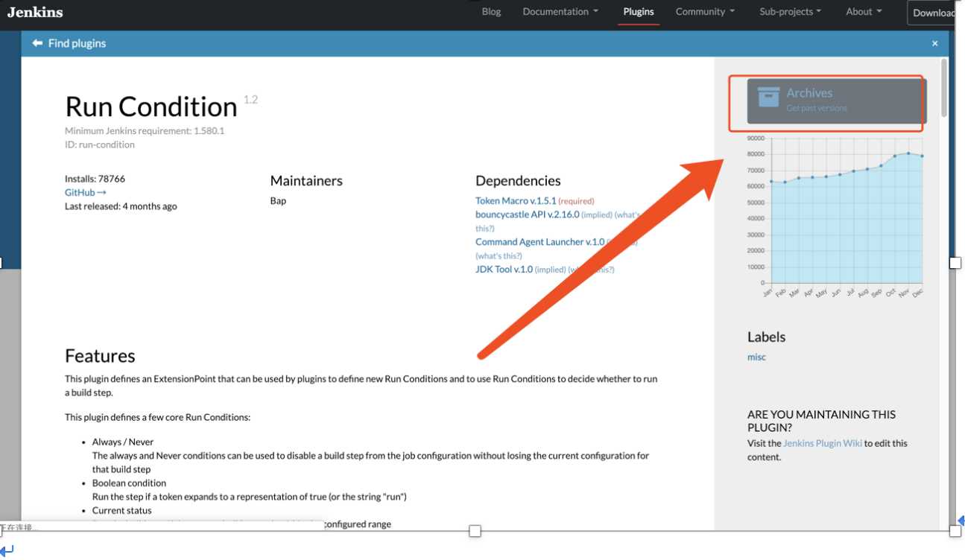Image resolution: width=965 pixels, height=560 pixels.
Task: Click the misc label link
Action: point(756,357)
